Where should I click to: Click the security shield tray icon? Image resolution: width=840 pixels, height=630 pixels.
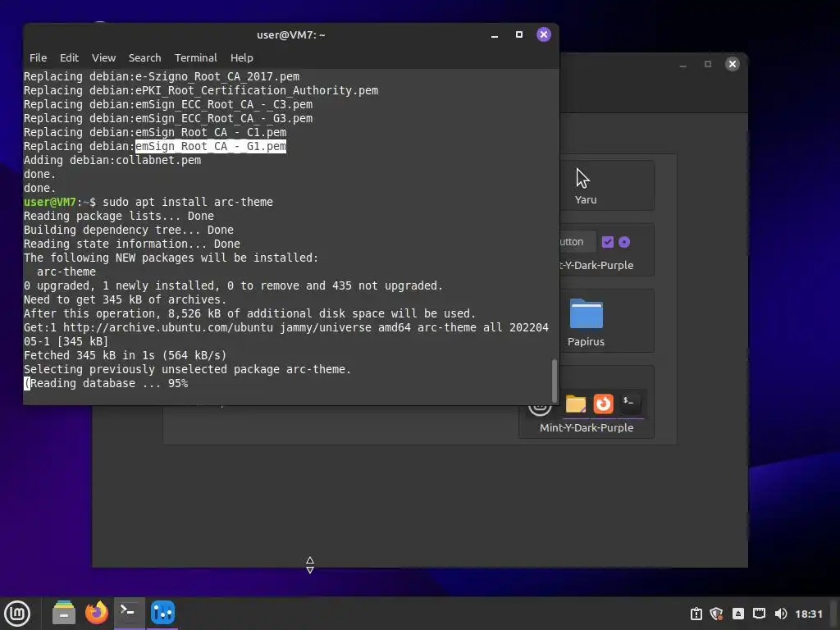tap(716, 614)
